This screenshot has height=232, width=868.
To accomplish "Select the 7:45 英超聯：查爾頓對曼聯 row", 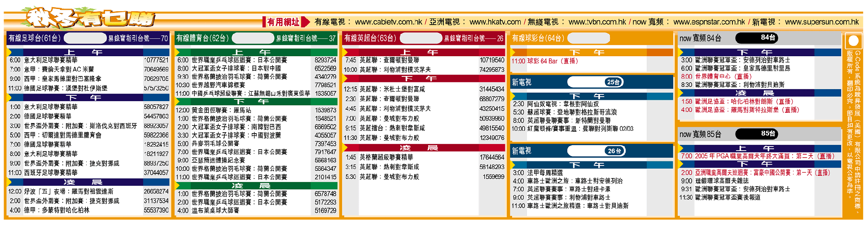I will coord(424,60).
